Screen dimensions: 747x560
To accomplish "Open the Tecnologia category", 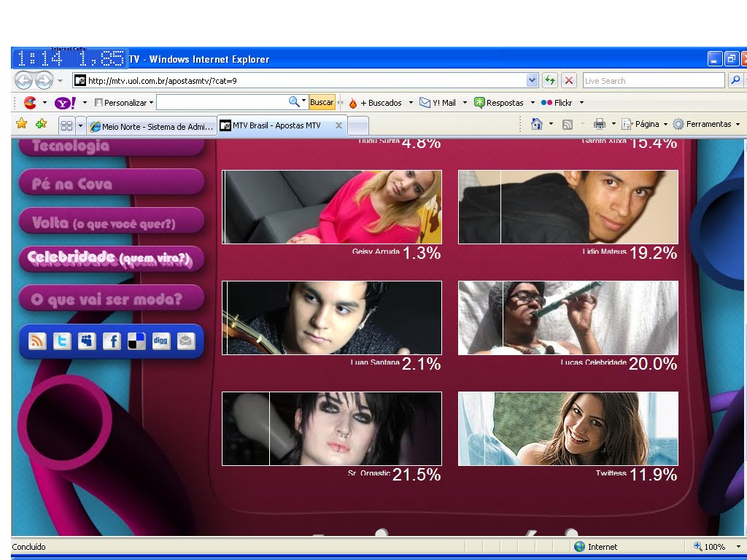I will pyautogui.click(x=112, y=146).
